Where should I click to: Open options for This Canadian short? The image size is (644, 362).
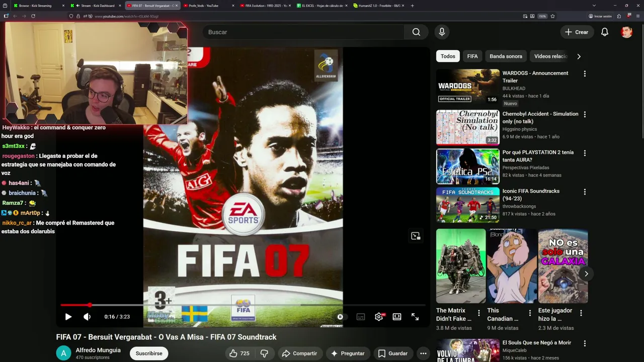pos(530,313)
